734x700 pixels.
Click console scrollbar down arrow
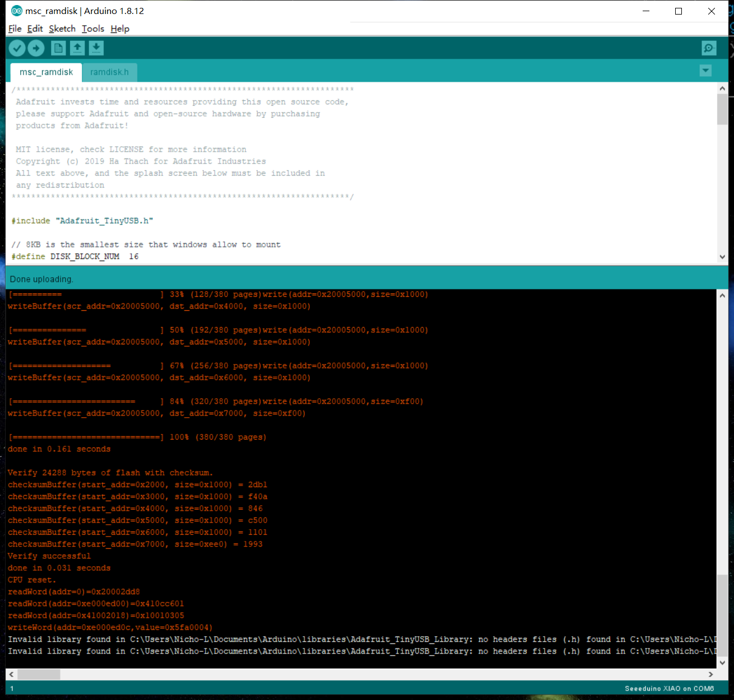point(722,662)
